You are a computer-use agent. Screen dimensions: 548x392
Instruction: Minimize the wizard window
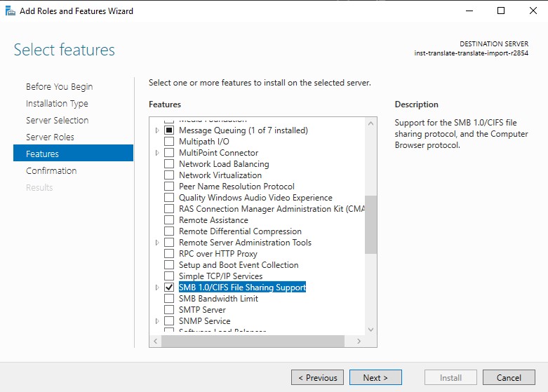pos(469,11)
